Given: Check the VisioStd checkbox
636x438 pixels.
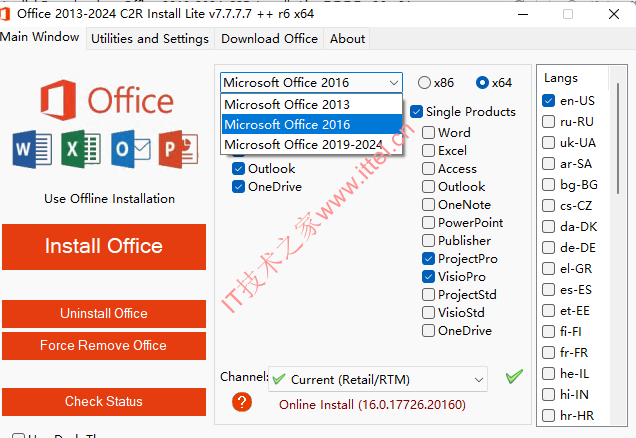Looking at the screenshot, I should click(428, 313).
